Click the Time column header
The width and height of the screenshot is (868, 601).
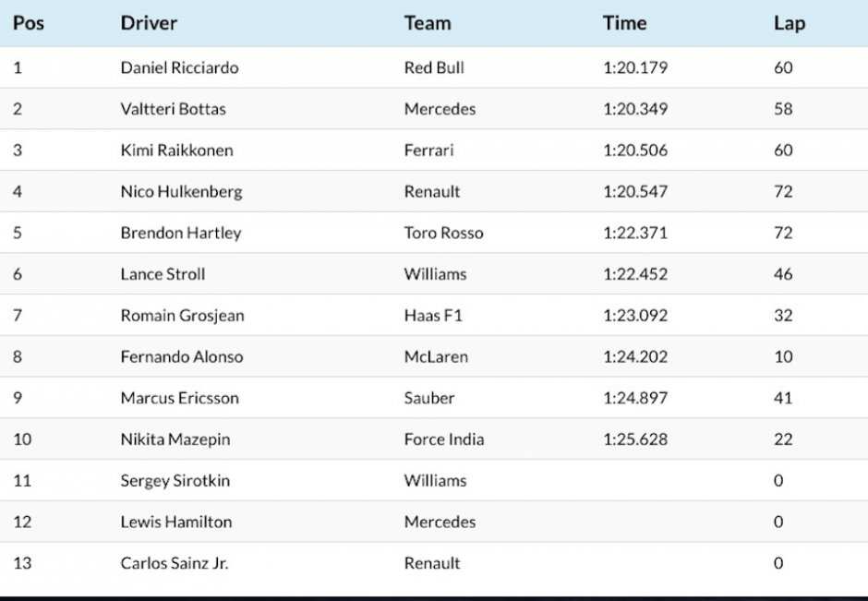click(624, 23)
